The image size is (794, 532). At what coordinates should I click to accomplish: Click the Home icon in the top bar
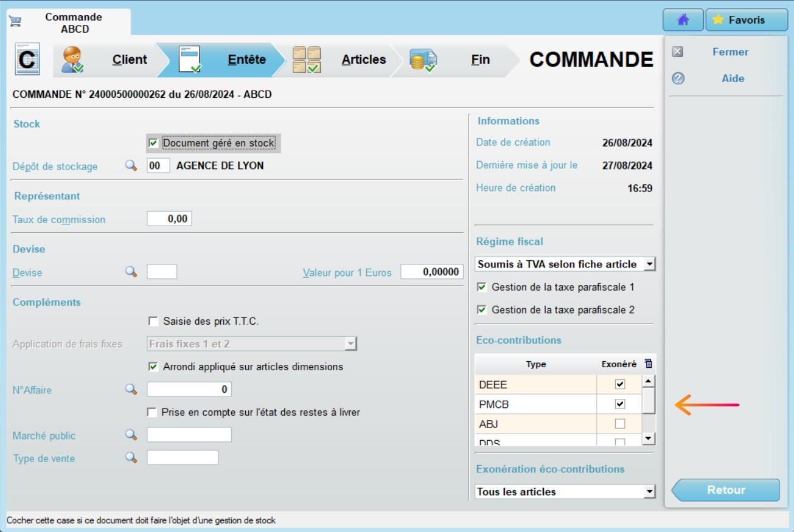(x=683, y=19)
